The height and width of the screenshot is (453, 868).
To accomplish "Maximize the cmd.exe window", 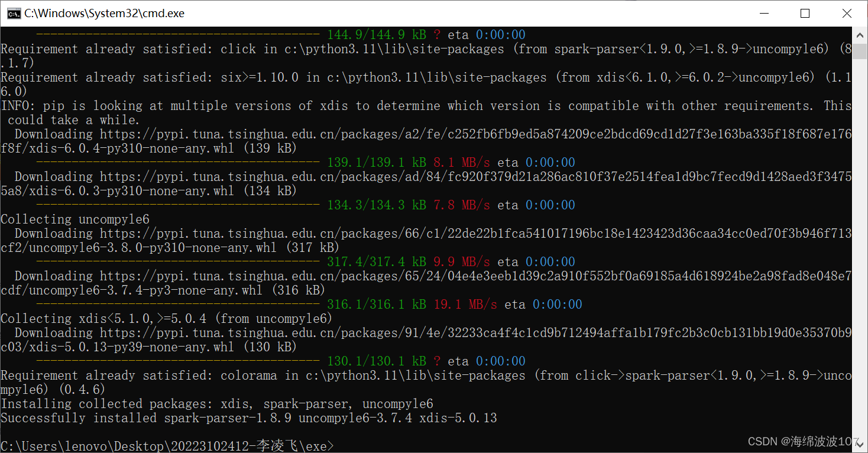I will point(805,13).
